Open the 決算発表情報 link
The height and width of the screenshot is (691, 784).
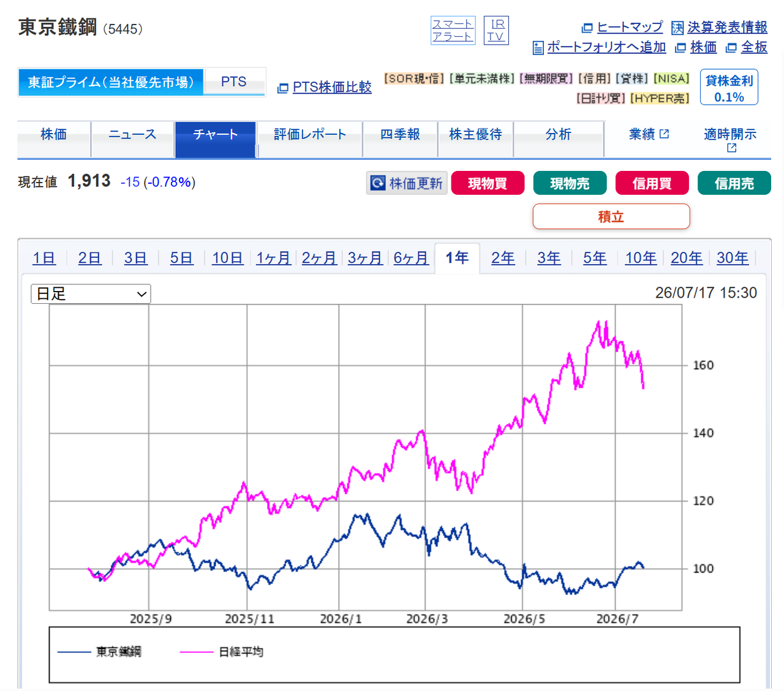click(x=727, y=28)
